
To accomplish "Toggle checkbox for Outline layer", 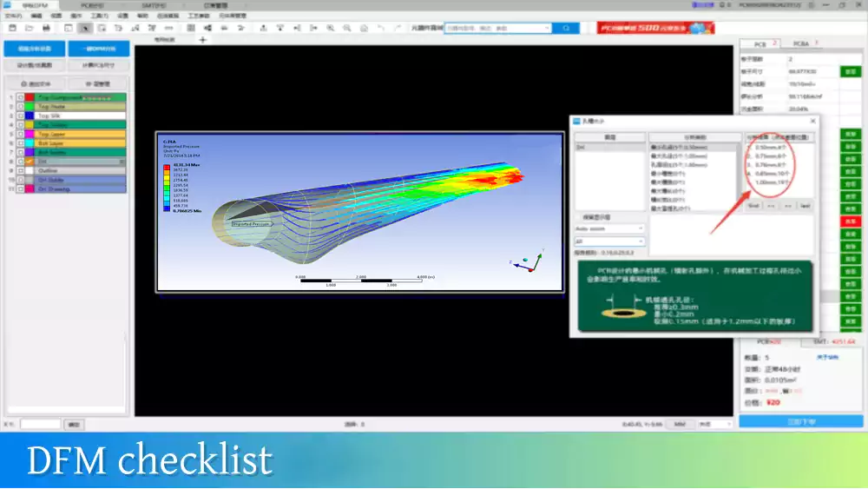I will pos(21,170).
